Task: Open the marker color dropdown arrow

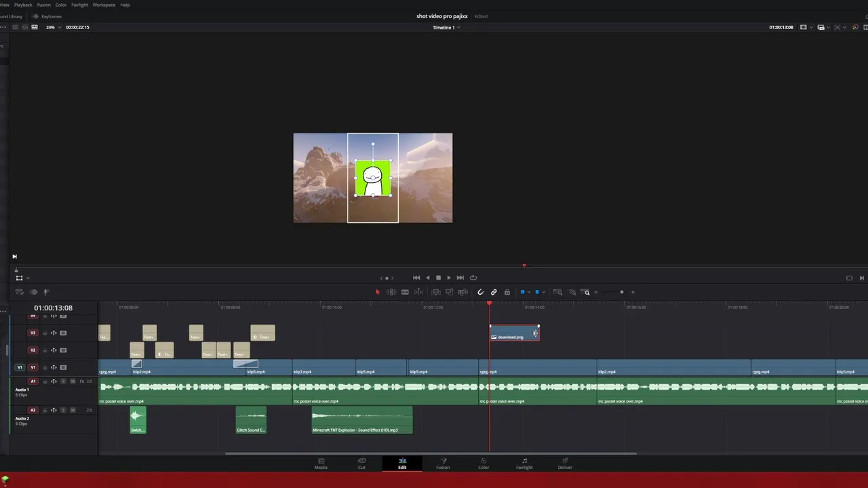Action: 543,292
